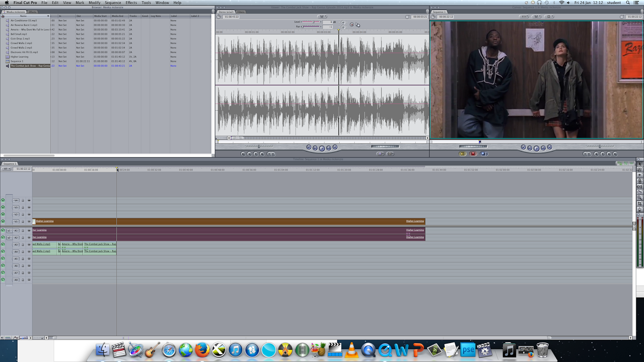Select the Selection arrow tool in the tool palette
The width and height of the screenshot is (644, 362).
pos(640,164)
